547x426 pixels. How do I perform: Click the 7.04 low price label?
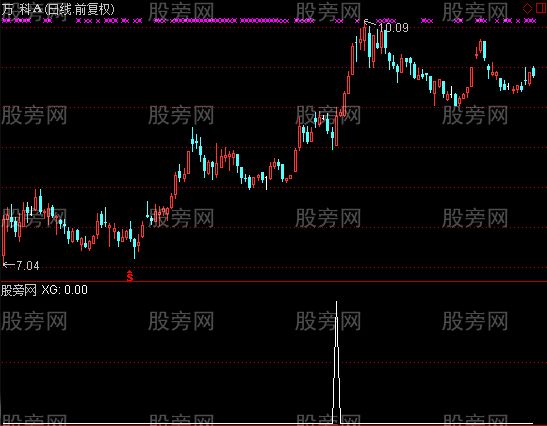(28, 266)
